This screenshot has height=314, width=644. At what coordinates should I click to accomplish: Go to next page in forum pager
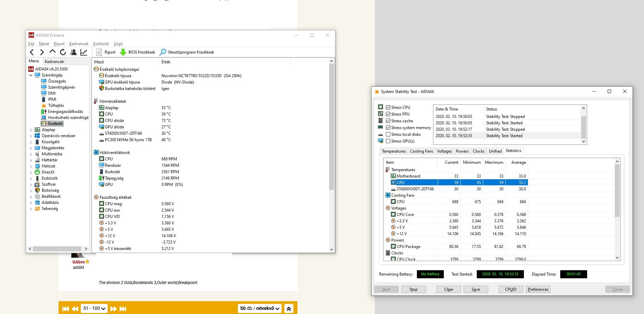[x=113, y=309]
